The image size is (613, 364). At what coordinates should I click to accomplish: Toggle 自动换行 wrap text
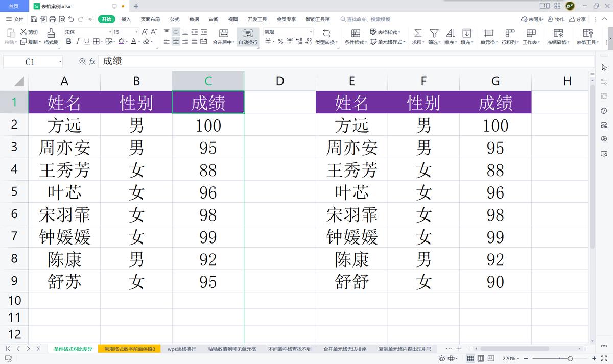[x=247, y=36]
